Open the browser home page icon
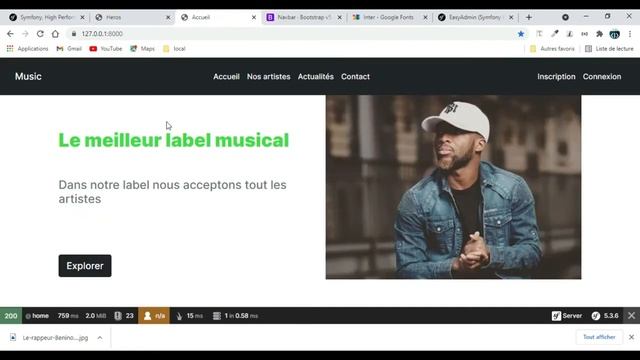 pos(55,34)
